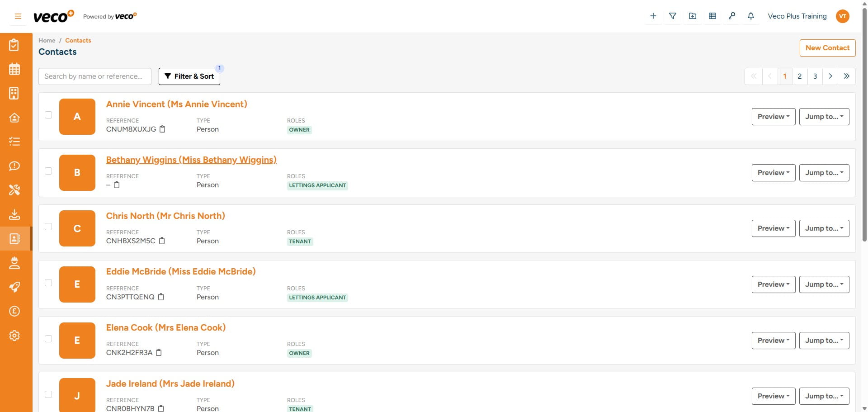Click the search by name field
868x412 pixels.
click(95, 76)
